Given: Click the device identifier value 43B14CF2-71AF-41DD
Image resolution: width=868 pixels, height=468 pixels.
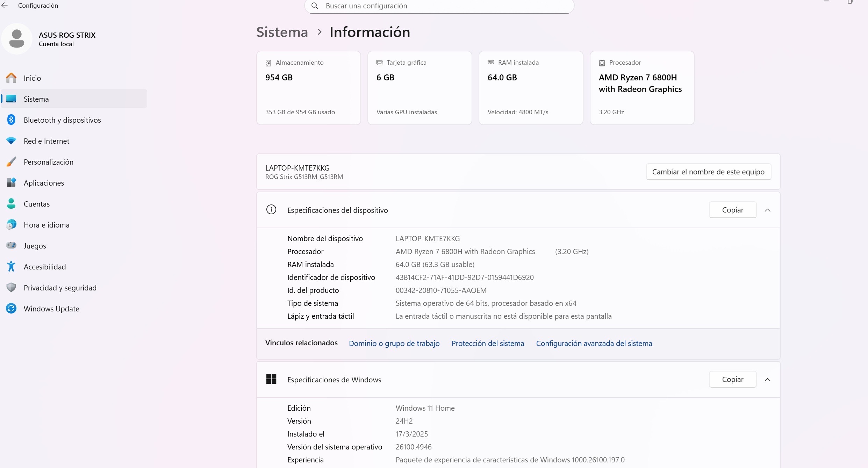Looking at the screenshot, I should click(x=465, y=277).
